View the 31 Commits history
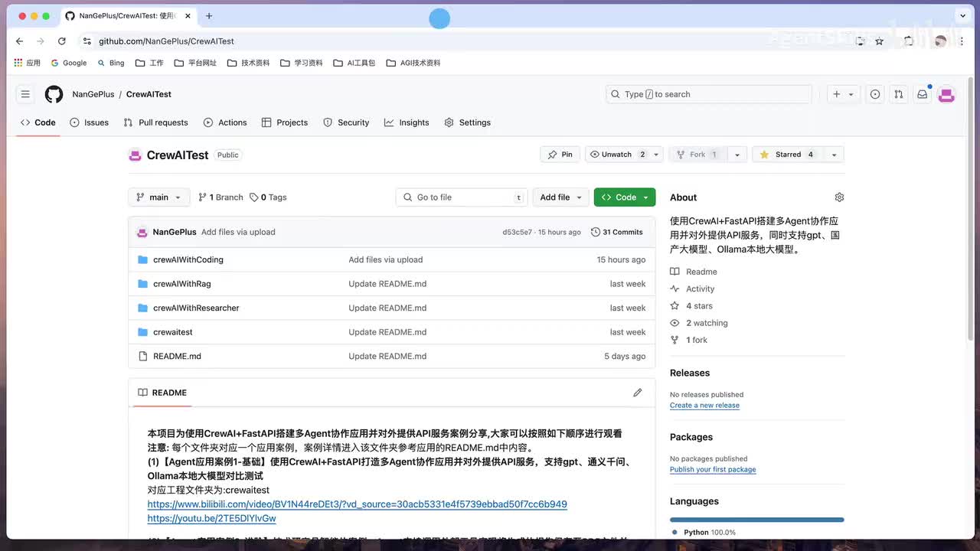 [x=617, y=232]
